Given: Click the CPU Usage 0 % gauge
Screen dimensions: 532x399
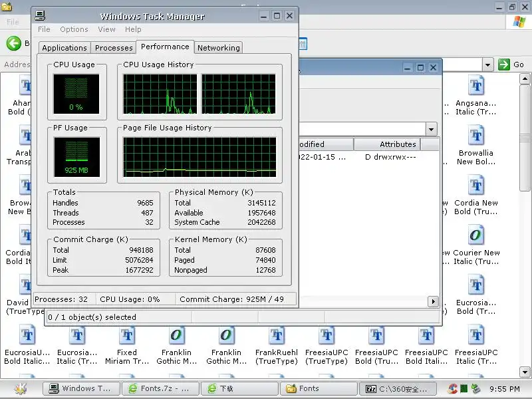Looking at the screenshot, I should click(x=76, y=94).
